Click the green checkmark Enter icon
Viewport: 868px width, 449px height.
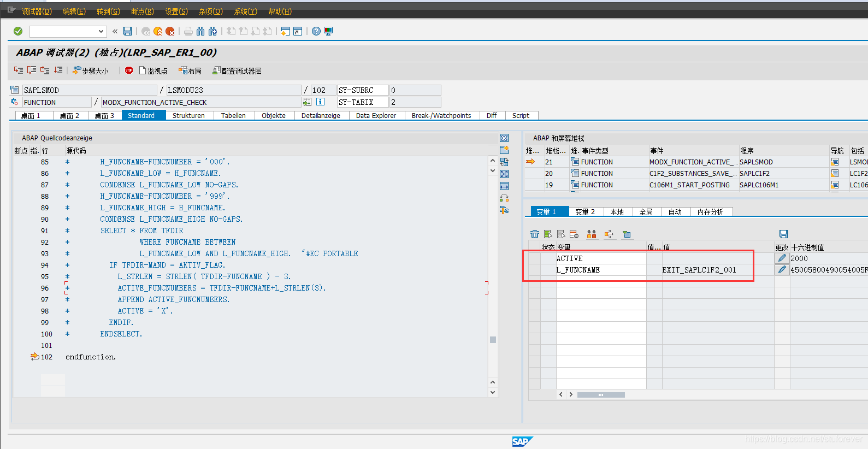point(18,31)
